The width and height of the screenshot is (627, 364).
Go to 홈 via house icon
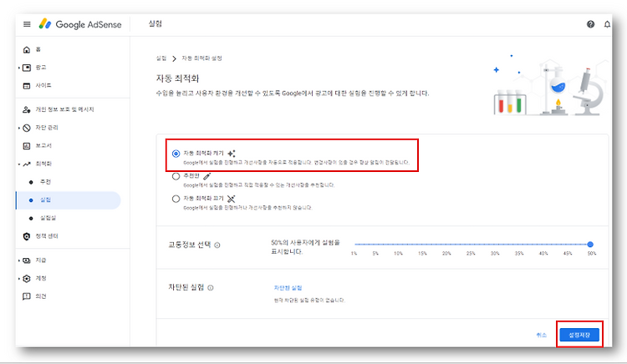(27, 49)
